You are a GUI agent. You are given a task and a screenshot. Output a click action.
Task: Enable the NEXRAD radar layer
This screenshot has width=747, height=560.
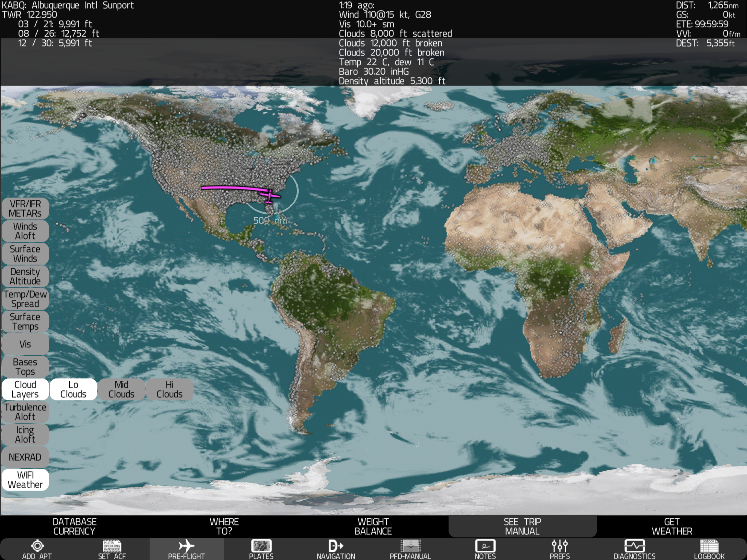[25, 457]
